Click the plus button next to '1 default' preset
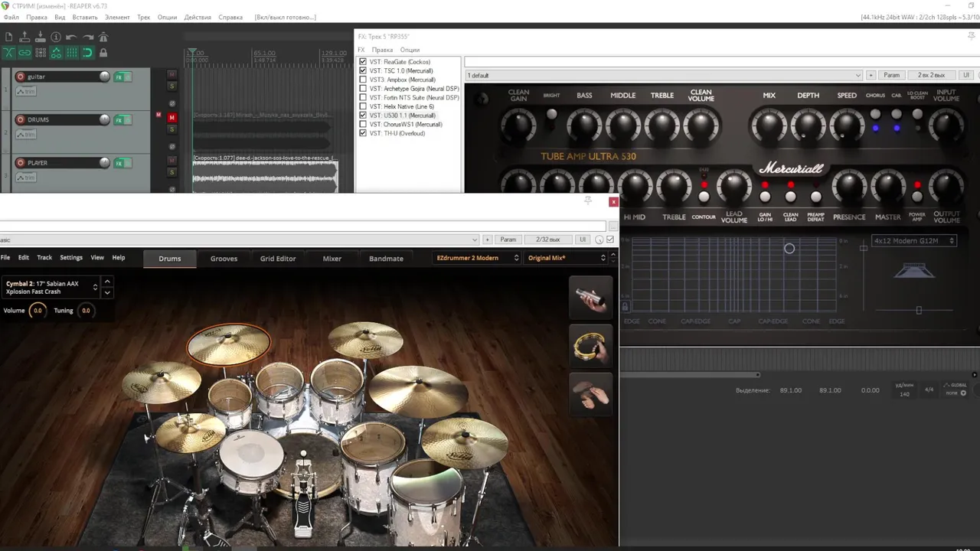 pos(871,75)
